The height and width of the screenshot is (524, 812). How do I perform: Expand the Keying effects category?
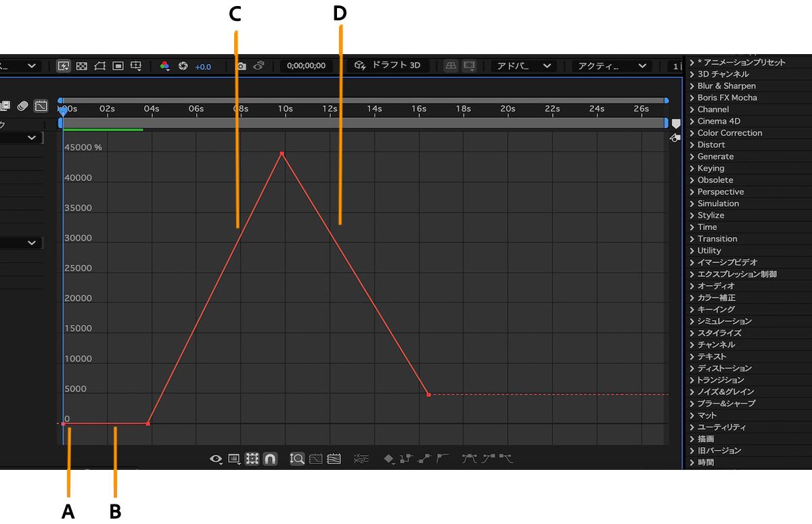pos(692,168)
